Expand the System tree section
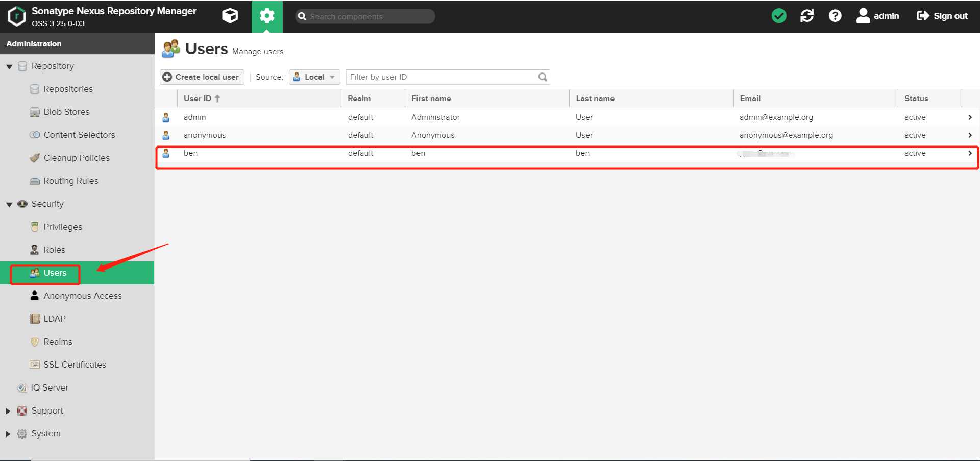 (8, 434)
